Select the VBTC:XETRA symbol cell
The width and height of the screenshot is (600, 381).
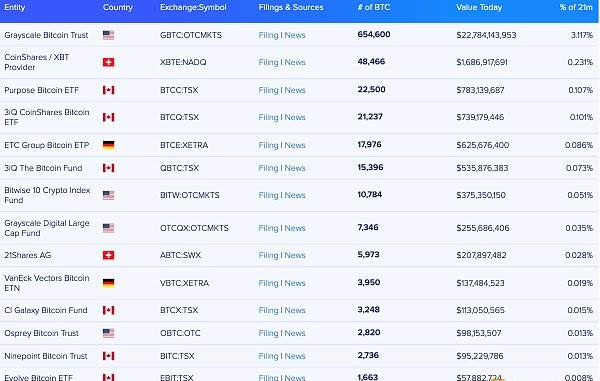pyautogui.click(x=184, y=283)
